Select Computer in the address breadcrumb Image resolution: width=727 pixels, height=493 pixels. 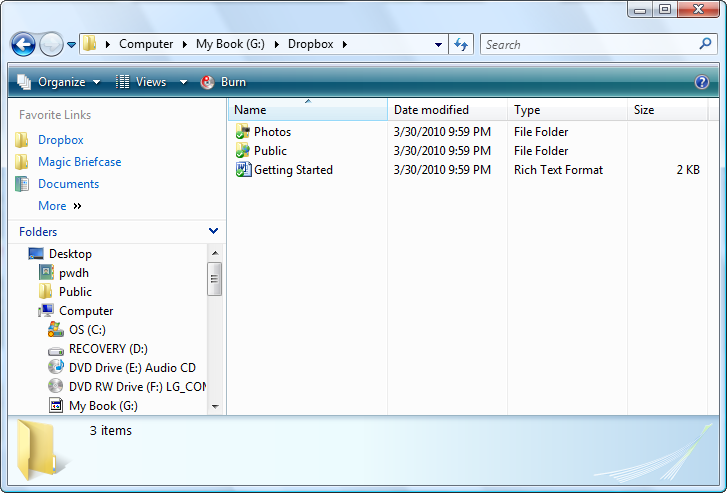(x=146, y=44)
